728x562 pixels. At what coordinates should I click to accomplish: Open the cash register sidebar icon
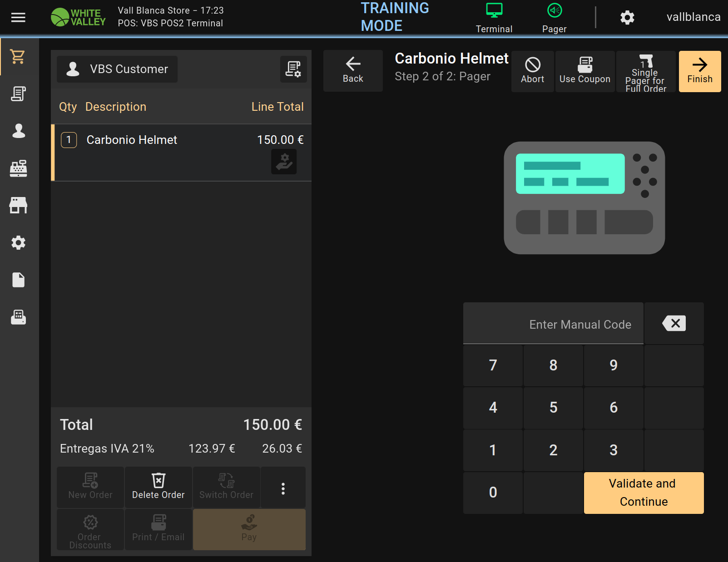[18, 168]
